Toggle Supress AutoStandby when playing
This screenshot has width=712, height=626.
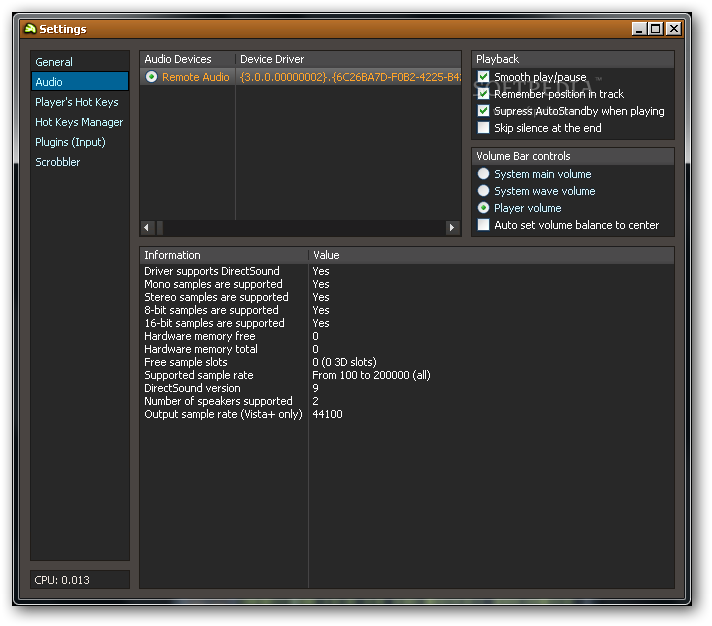483,111
